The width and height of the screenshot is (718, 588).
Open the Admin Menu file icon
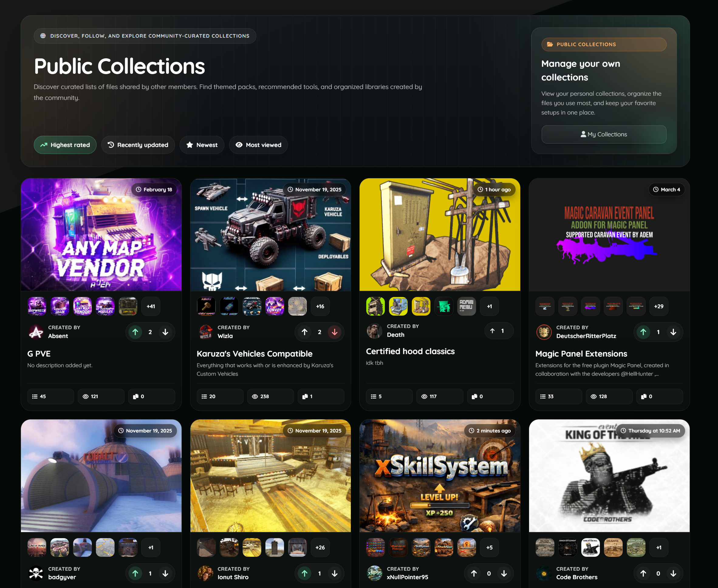(466, 306)
